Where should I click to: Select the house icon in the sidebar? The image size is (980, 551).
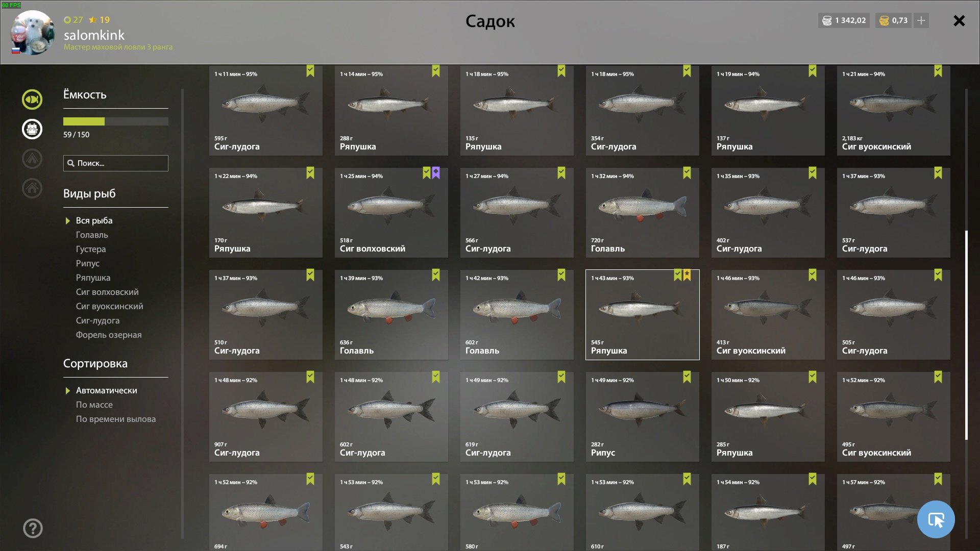click(x=32, y=188)
